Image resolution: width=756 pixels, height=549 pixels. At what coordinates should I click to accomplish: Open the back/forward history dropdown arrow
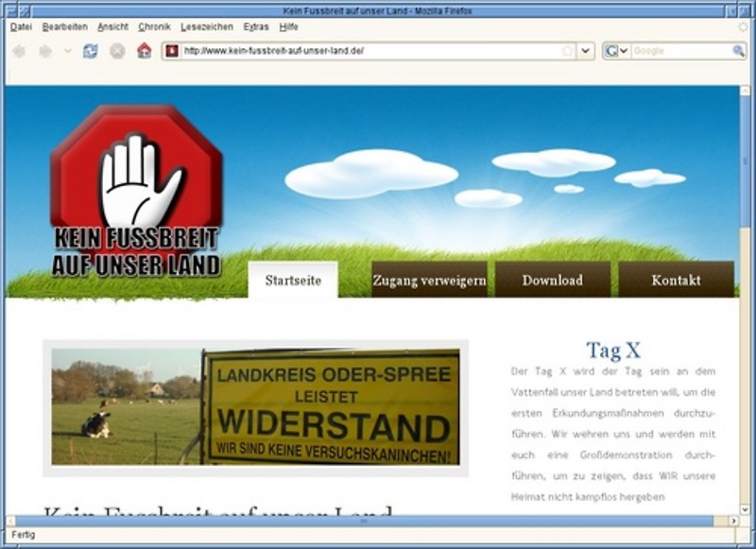68,51
